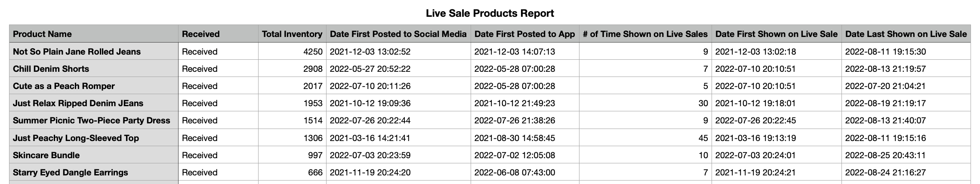Select the Chill Denim Shorts product cell

tap(51, 69)
